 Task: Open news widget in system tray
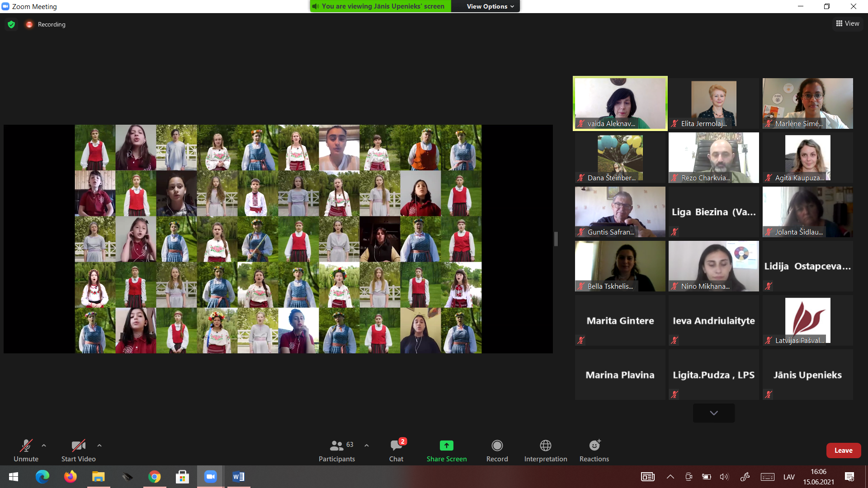(x=648, y=477)
